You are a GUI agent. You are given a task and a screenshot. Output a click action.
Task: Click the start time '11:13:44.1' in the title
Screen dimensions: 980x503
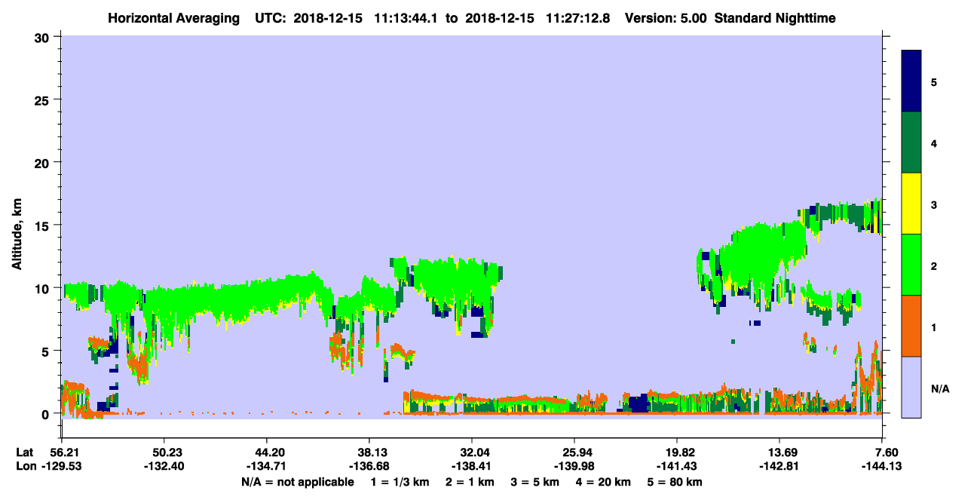coord(404,17)
